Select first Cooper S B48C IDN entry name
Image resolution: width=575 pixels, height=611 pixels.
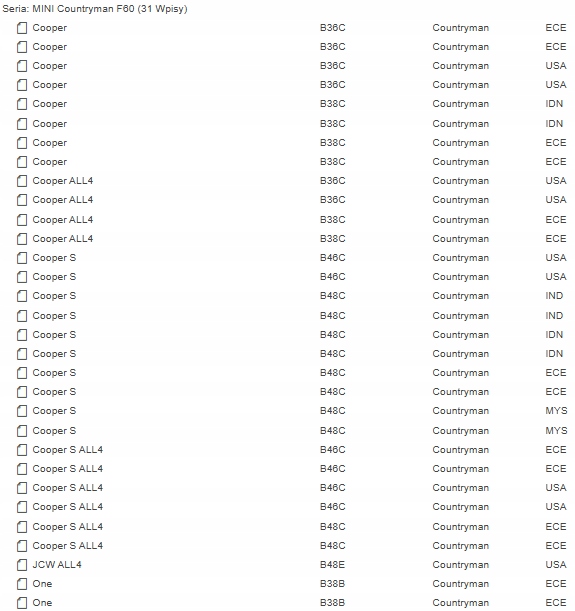[x=54, y=335]
